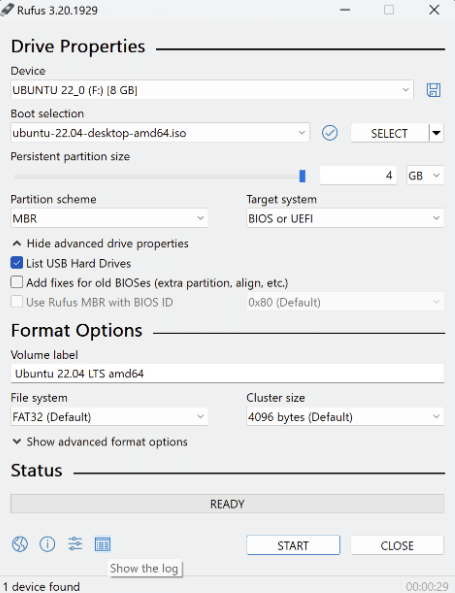Open the About information icon

47,545
